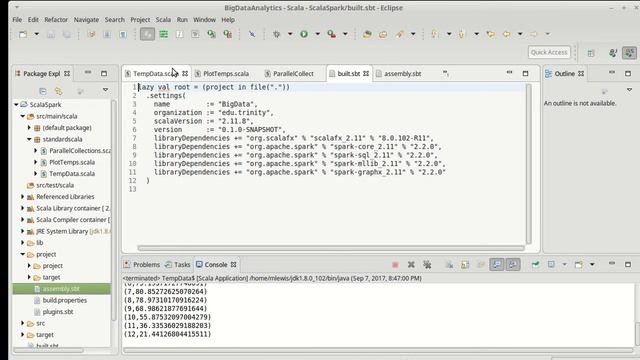
Task: Open the Display Selected Console dropdown
Action: pos(564,265)
